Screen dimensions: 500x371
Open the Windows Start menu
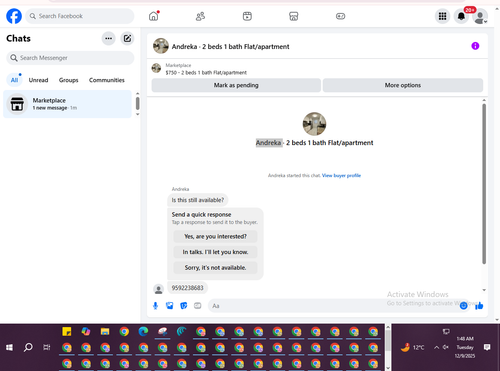pos(9,348)
